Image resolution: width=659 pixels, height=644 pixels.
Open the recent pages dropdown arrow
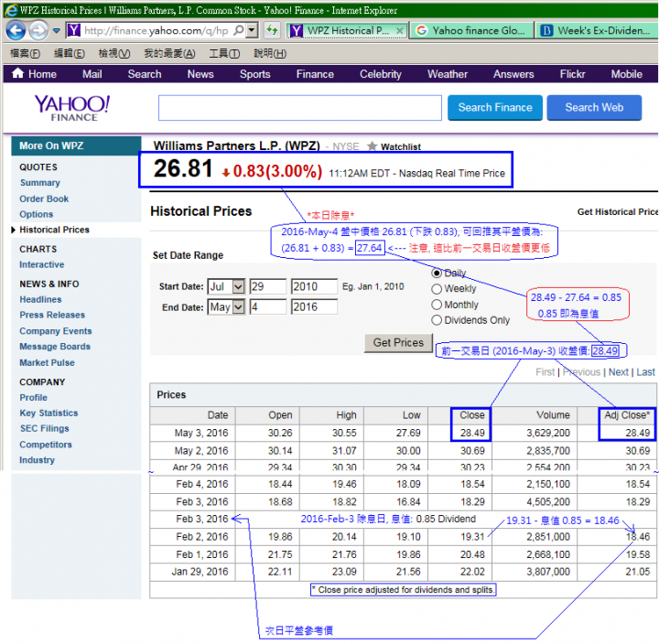pyautogui.click(x=57, y=31)
